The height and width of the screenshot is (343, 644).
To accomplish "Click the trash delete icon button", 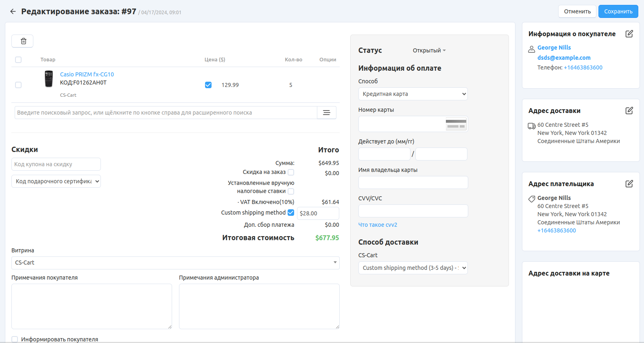I will [x=23, y=41].
